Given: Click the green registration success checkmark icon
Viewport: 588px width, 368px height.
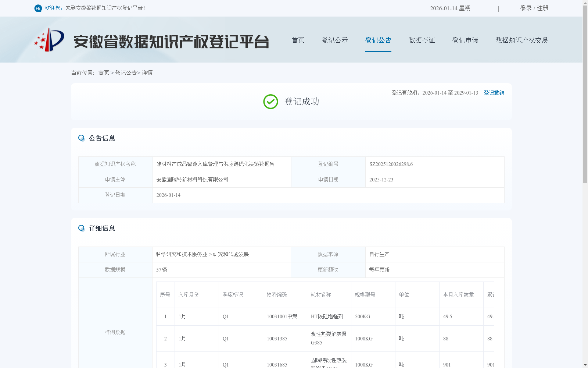Looking at the screenshot, I should click(270, 102).
